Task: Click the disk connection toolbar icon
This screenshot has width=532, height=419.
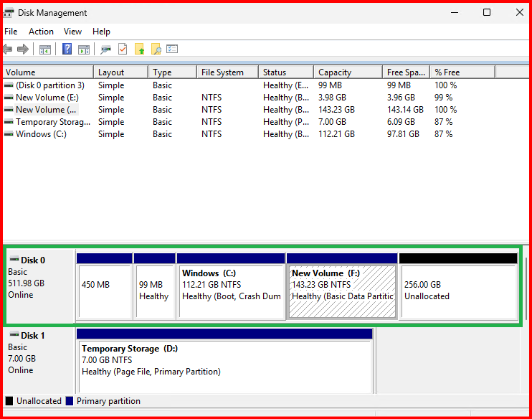Action: point(106,50)
